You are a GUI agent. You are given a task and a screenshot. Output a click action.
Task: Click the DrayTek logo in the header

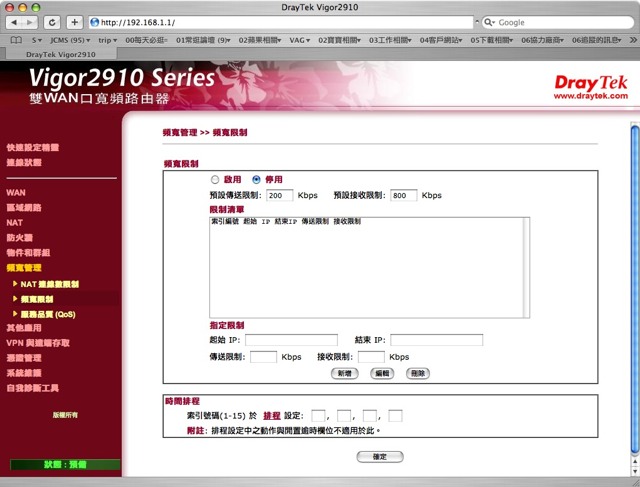click(x=591, y=83)
